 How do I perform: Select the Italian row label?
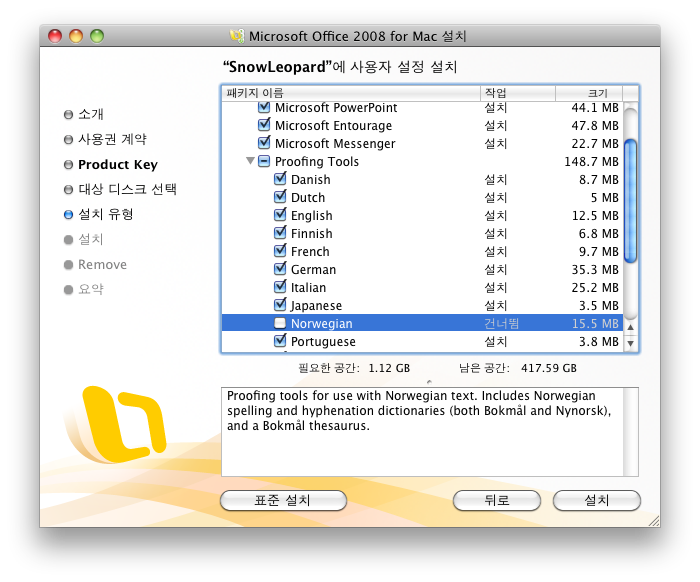(x=308, y=287)
